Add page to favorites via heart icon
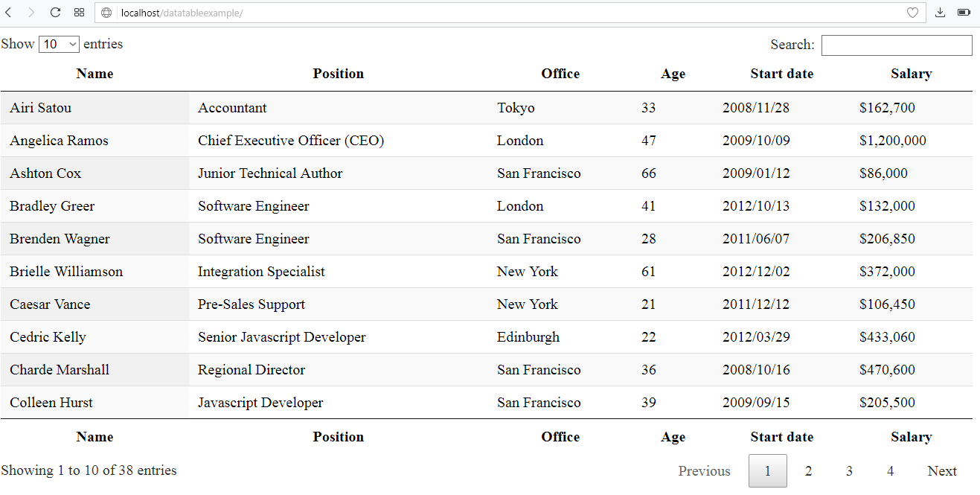The width and height of the screenshot is (980, 495). [913, 12]
